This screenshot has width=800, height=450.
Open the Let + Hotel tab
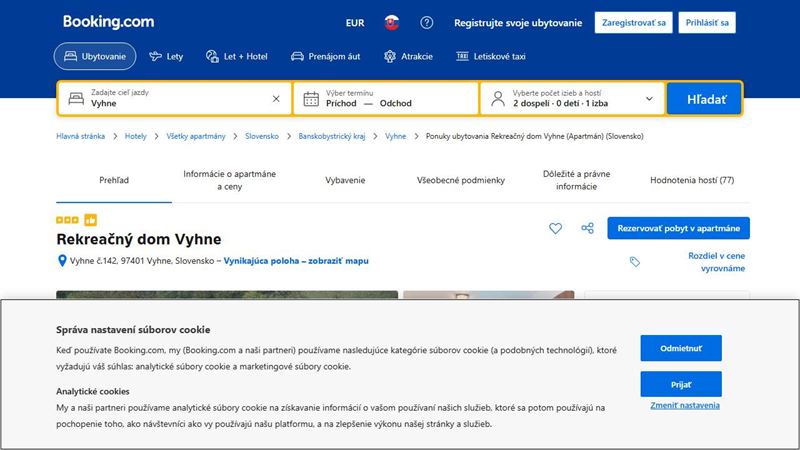point(237,56)
